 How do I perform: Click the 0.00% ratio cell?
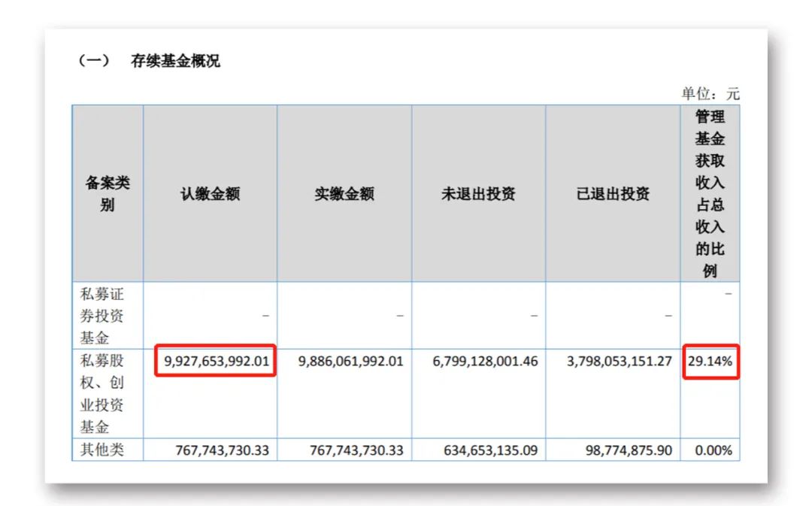click(714, 450)
